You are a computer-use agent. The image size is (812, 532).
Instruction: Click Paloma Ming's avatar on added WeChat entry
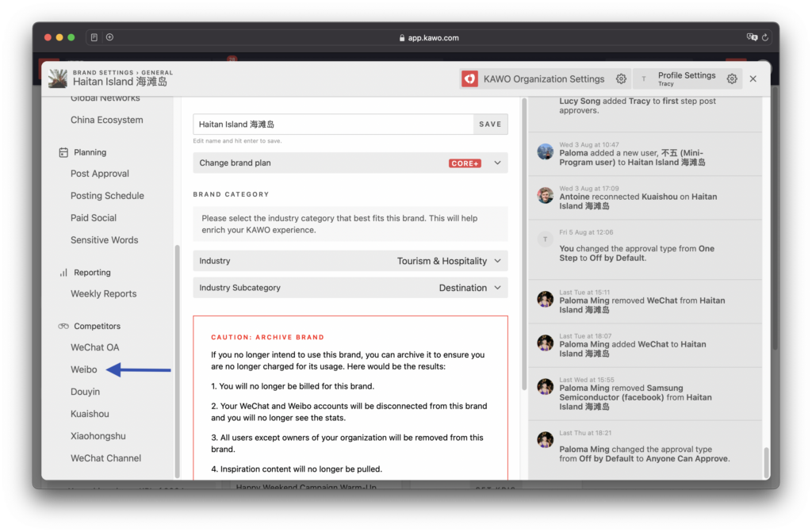coord(546,343)
